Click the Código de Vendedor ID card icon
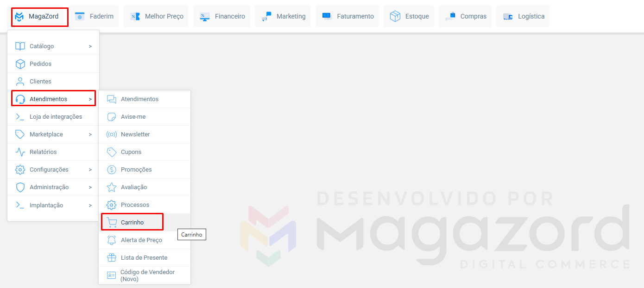The height and width of the screenshot is (288, 644). coord(112,275)
